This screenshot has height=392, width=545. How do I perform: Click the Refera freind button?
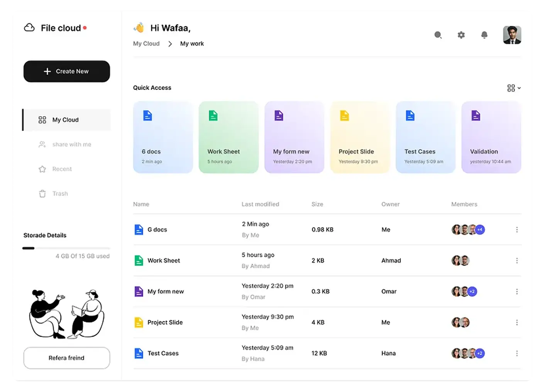66,358
